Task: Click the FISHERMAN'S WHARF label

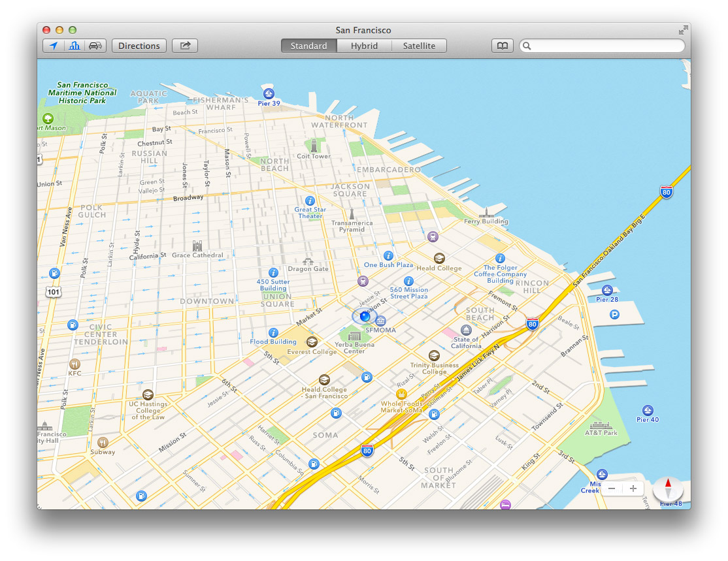Action: 221,103
